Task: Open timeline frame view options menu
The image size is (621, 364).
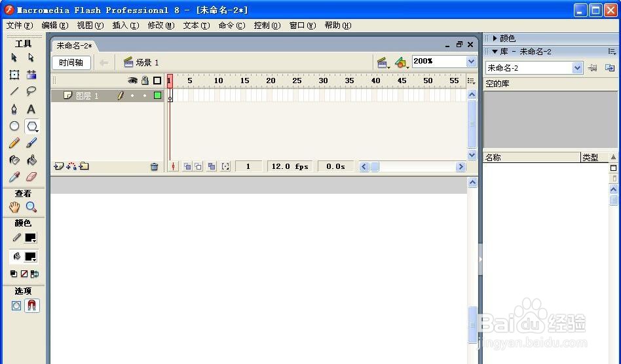Action: click(471, 81)
